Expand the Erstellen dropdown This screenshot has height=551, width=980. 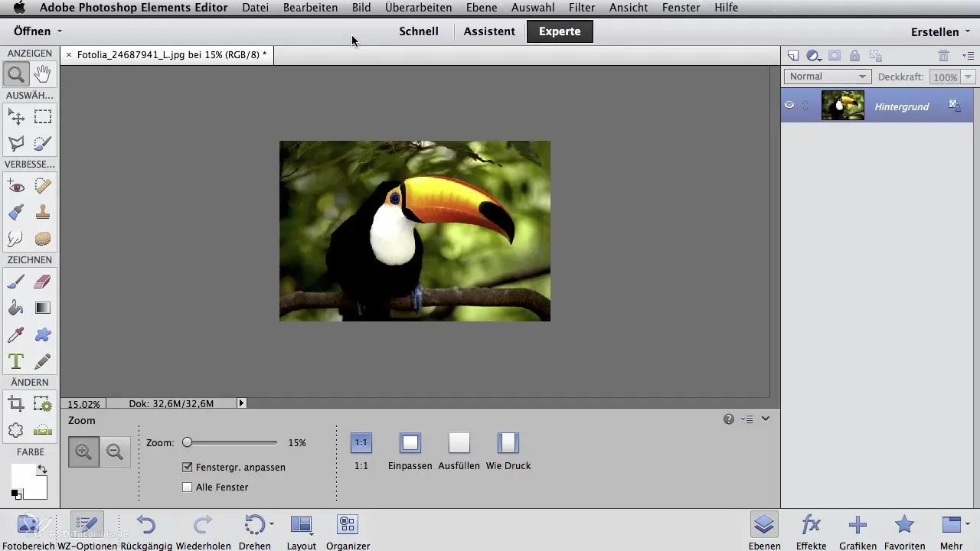[940, 32]
